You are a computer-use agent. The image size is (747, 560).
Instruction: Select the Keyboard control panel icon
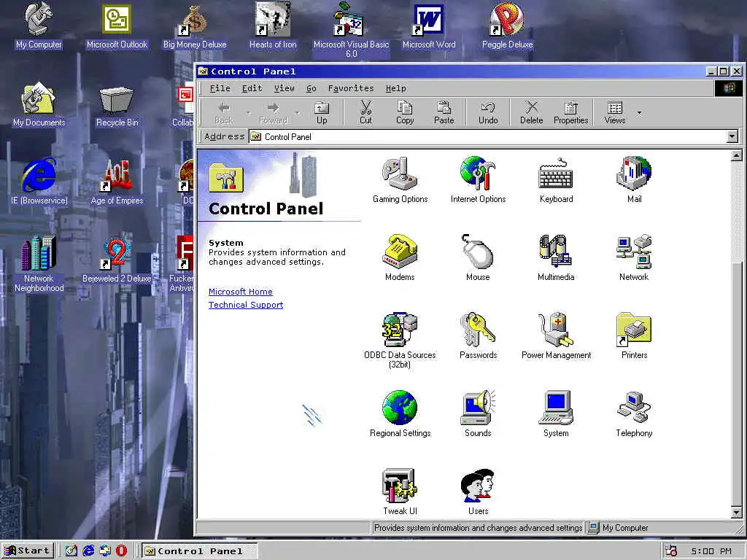pyautogui.click(x=556, y=179)
